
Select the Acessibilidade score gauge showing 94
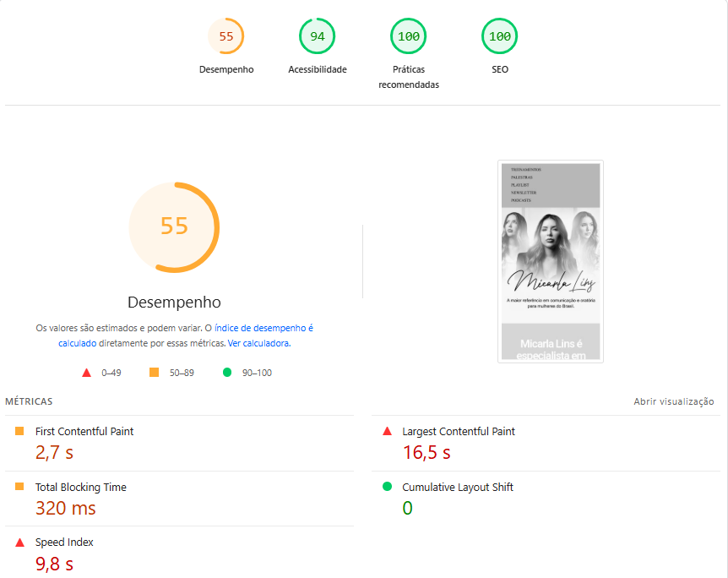[317, 36]
